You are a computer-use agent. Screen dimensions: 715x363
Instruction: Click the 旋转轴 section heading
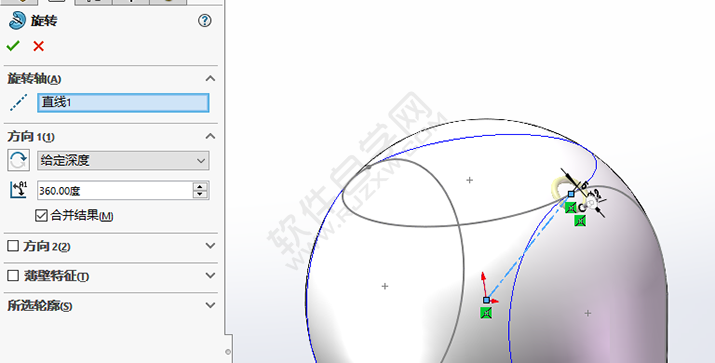tap(34, 79)
